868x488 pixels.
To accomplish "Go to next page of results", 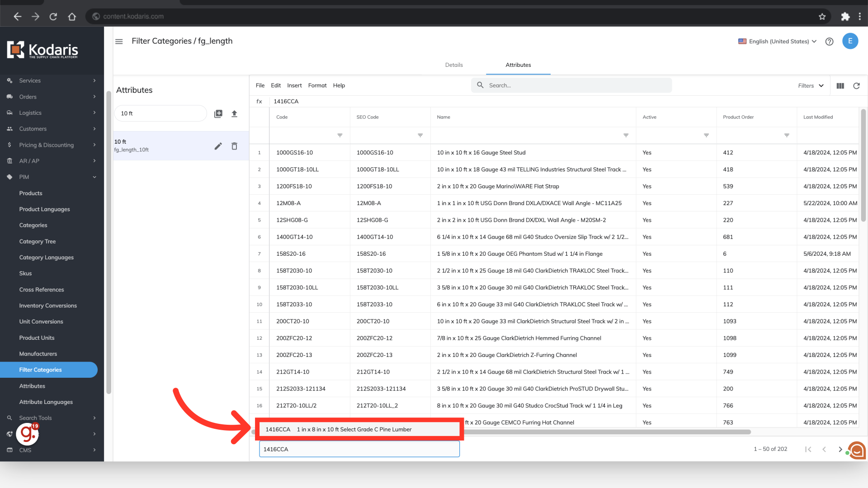I will tap(840, 449).
